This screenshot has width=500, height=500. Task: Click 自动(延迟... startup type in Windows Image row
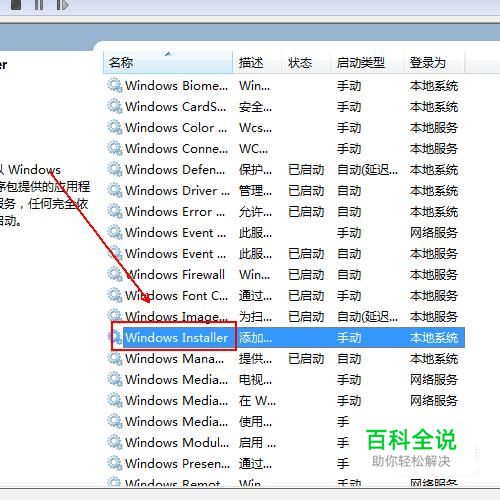367,317
